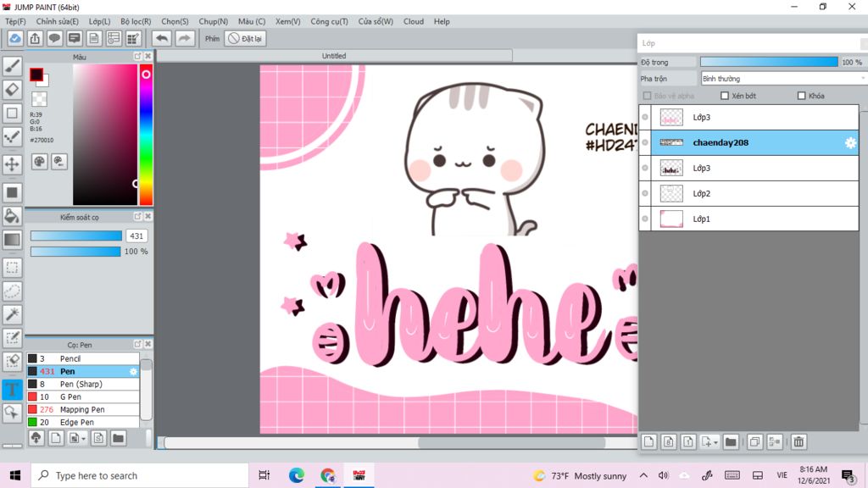Select the Mapping Pen brush

(83, 409)
